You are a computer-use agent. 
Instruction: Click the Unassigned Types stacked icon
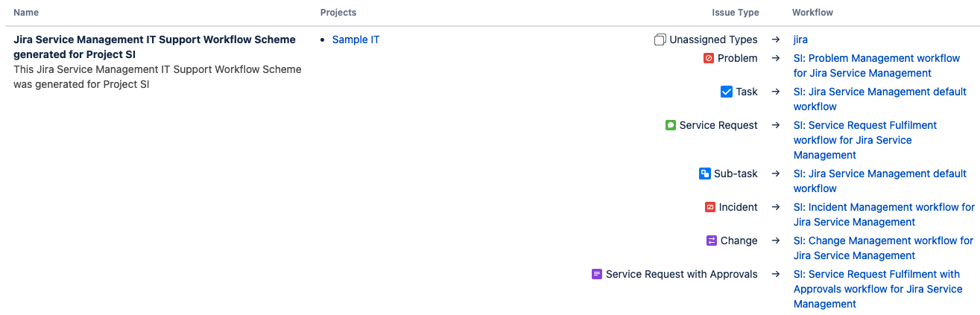pyautogui.click(x=660, y=39)
